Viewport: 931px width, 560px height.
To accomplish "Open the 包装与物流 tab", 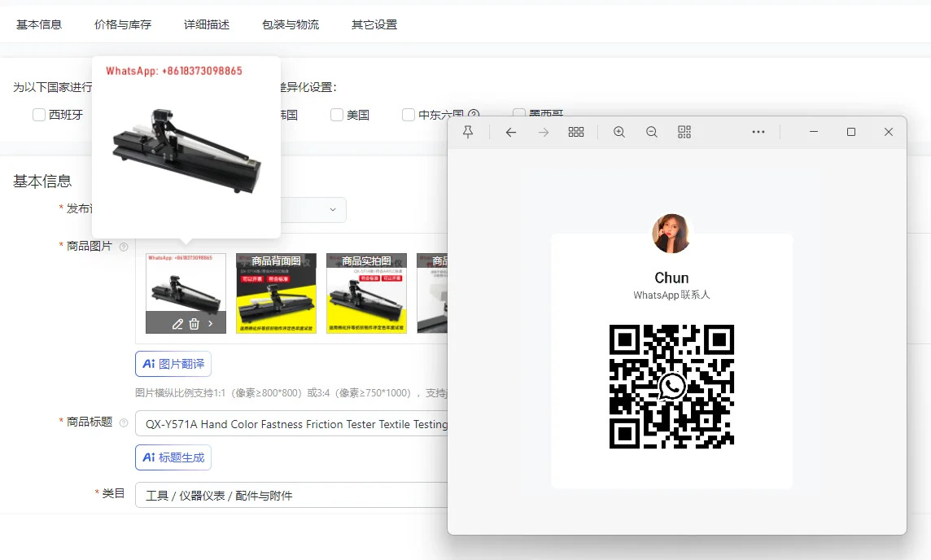I will [291, 24].
